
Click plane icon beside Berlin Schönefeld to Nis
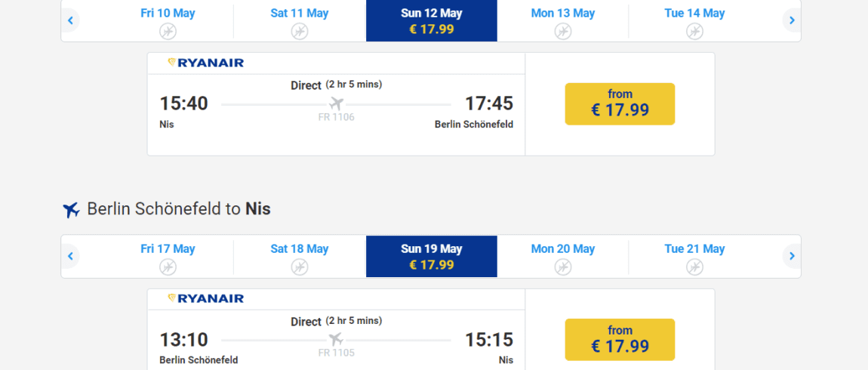click(72, 210)
